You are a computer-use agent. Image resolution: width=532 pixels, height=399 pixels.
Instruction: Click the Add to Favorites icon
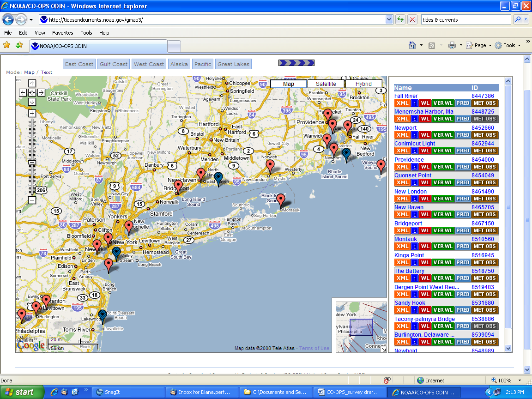(19, 45)
